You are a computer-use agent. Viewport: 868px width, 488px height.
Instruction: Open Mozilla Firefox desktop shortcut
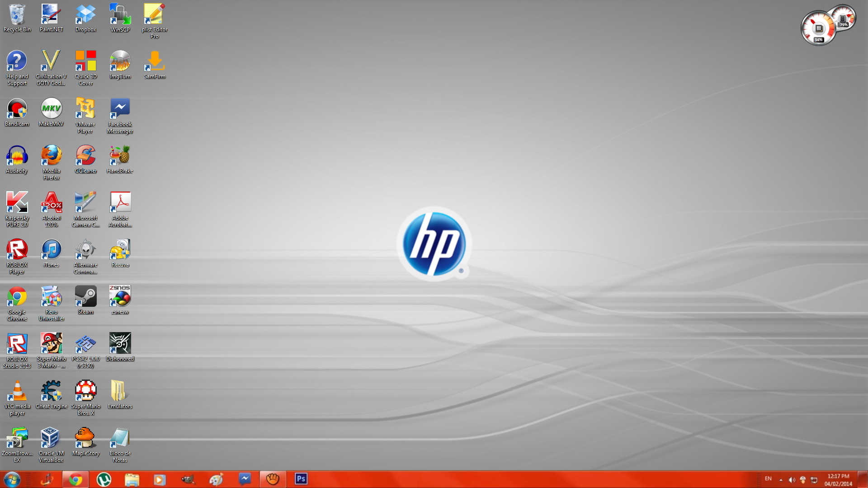[51, 163]
